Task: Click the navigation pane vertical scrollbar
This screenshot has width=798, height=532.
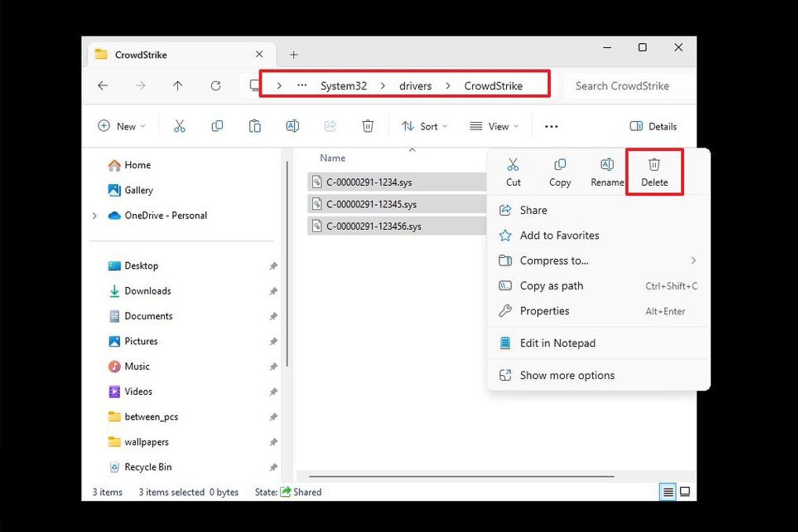Action: pos(287,264)
